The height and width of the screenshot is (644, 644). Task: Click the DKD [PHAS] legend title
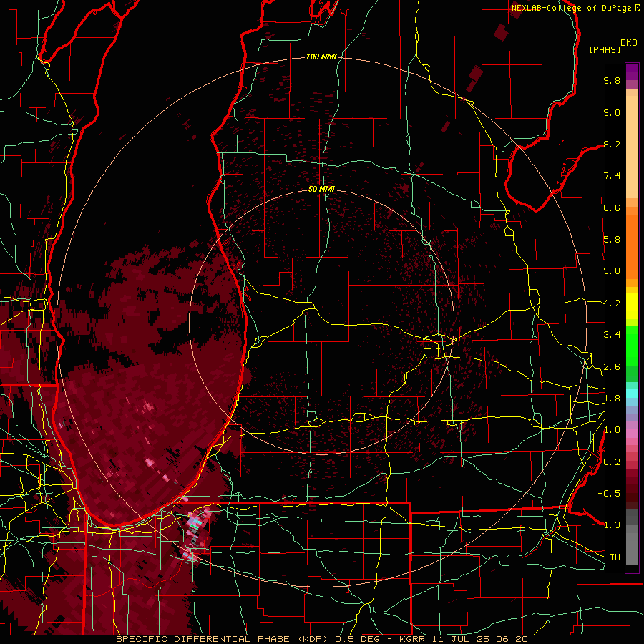click(x=613, y=47)
